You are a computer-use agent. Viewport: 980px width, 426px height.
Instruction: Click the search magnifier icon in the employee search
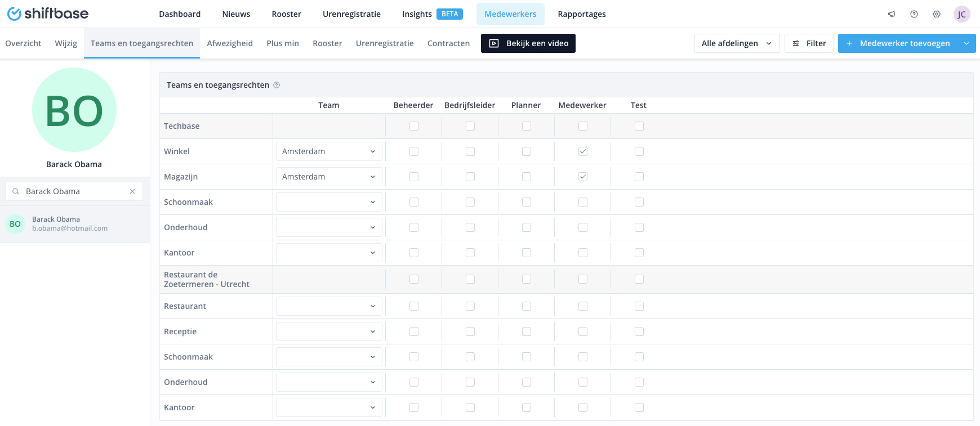click(x=16, y=191)
